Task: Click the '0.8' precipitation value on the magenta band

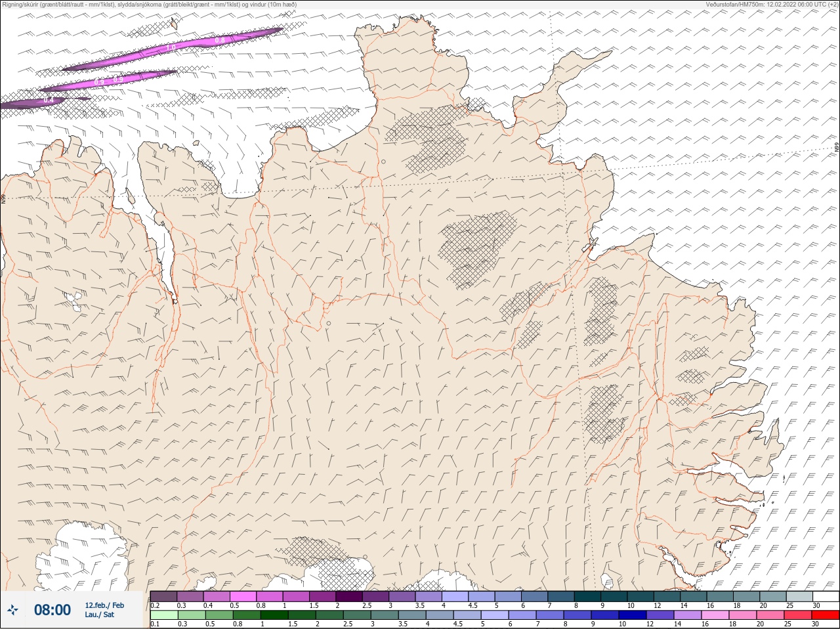Action: pos(220,41)
